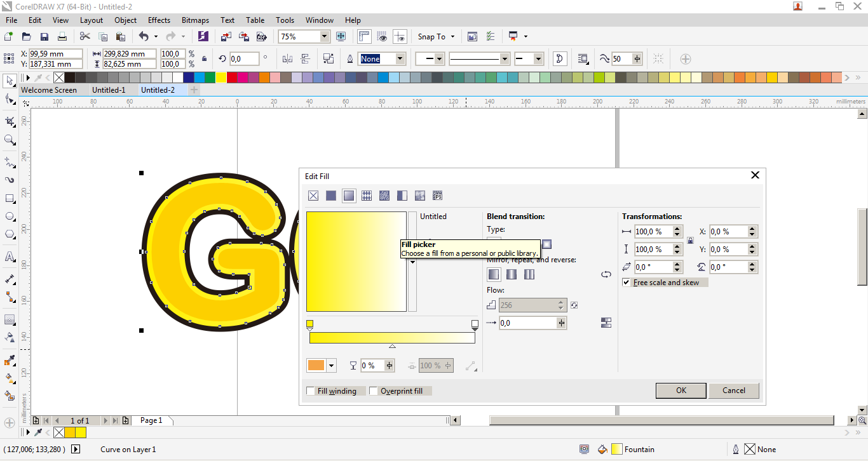868x461 pixels.
Task: Select the Two-color pattern fill type
Action: 402,196
